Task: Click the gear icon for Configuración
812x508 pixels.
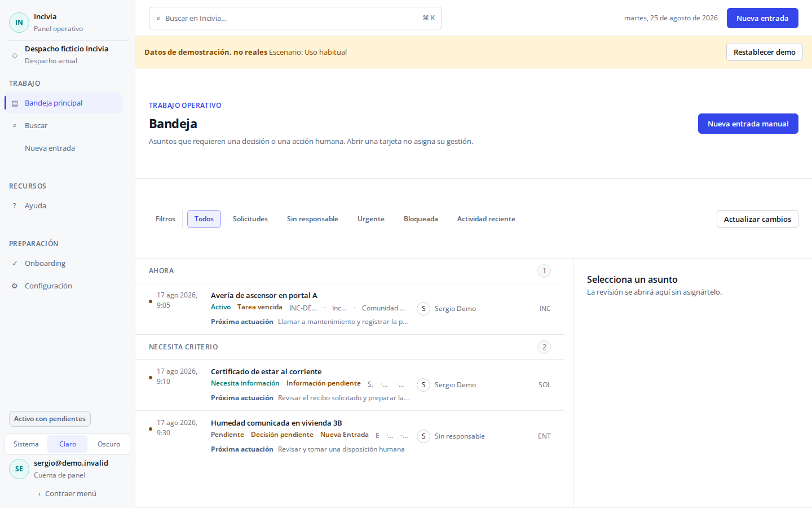Action: pos(15,286)
